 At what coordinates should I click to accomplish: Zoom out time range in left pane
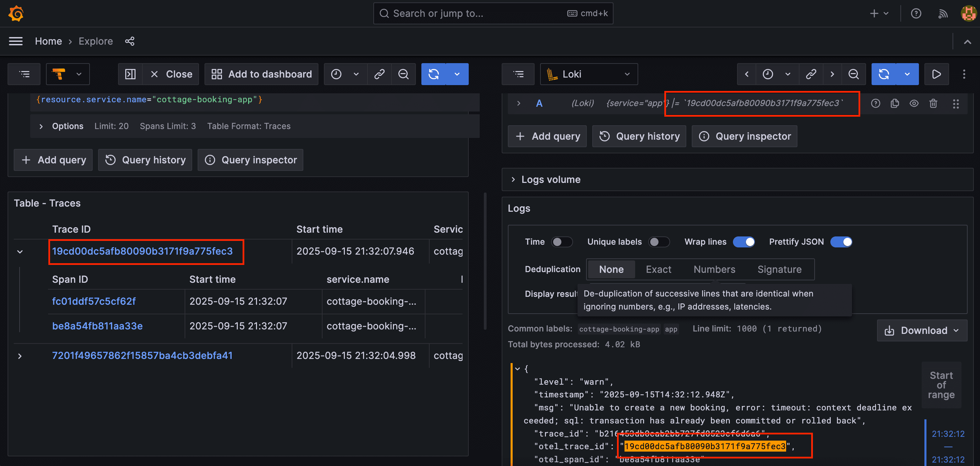(403, 74)
